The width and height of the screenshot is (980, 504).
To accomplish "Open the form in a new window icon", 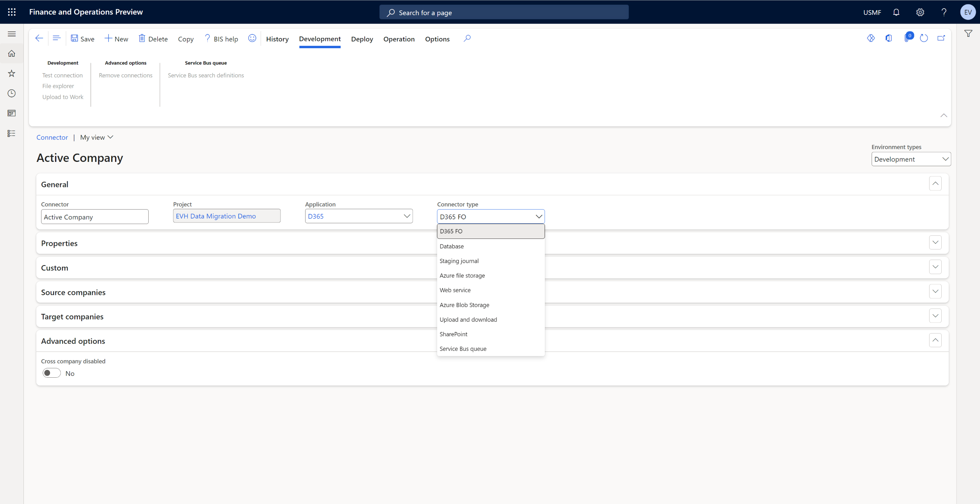I will 941,38.
